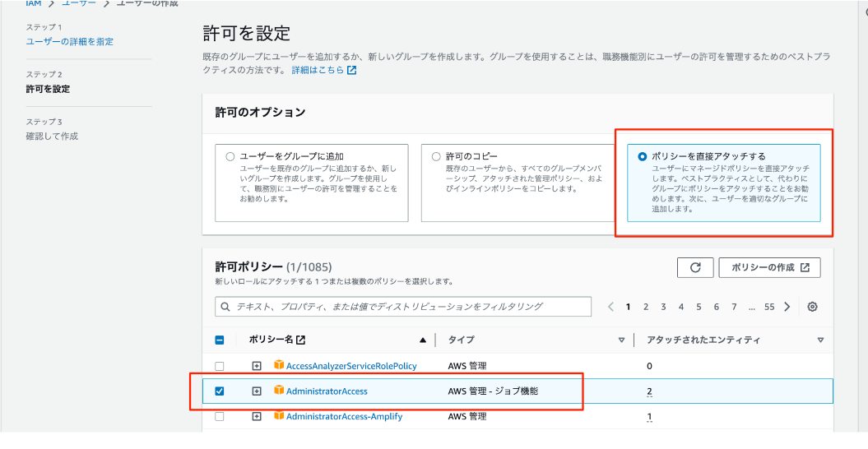Viewport: 868px width, 449px height.
Task: Select ユーザーをグループに追加 radio option
Action: pos(230,157)
